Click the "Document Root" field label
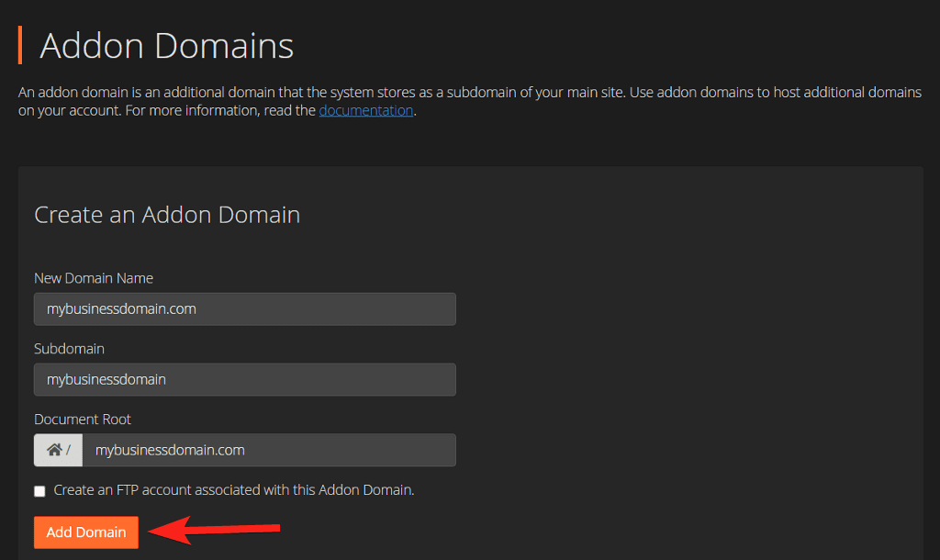The image size is (940, 560). [x=83, y=420]
